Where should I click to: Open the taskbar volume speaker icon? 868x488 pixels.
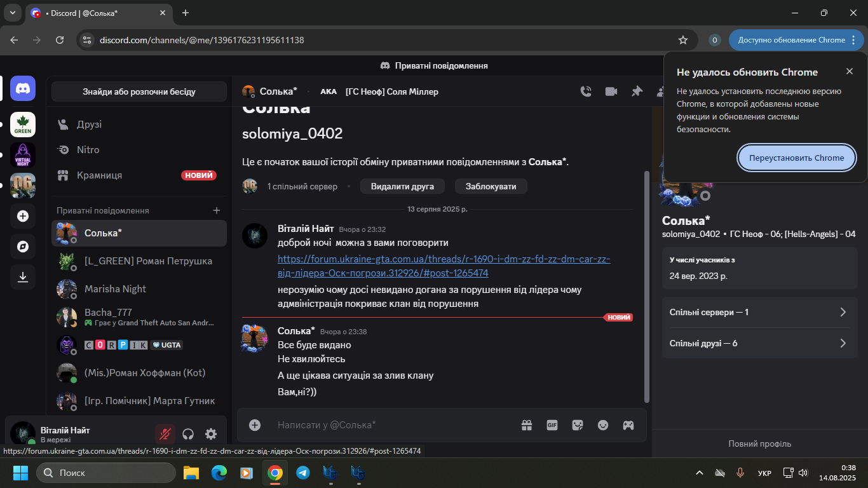coord(803,473)
